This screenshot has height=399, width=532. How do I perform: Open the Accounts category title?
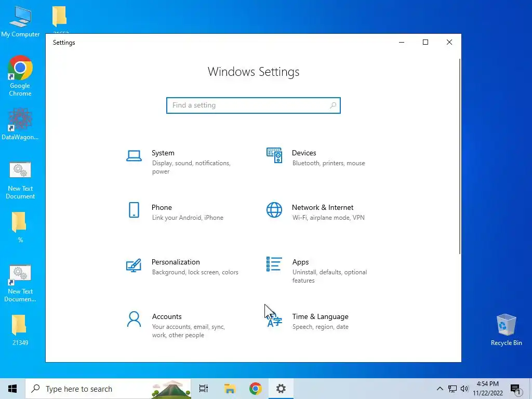click(167, 316)
